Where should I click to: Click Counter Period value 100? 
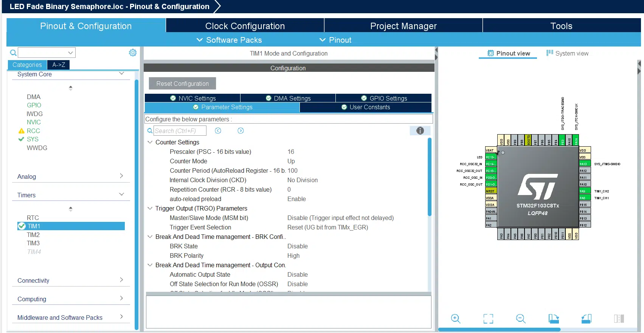[292, 170]
